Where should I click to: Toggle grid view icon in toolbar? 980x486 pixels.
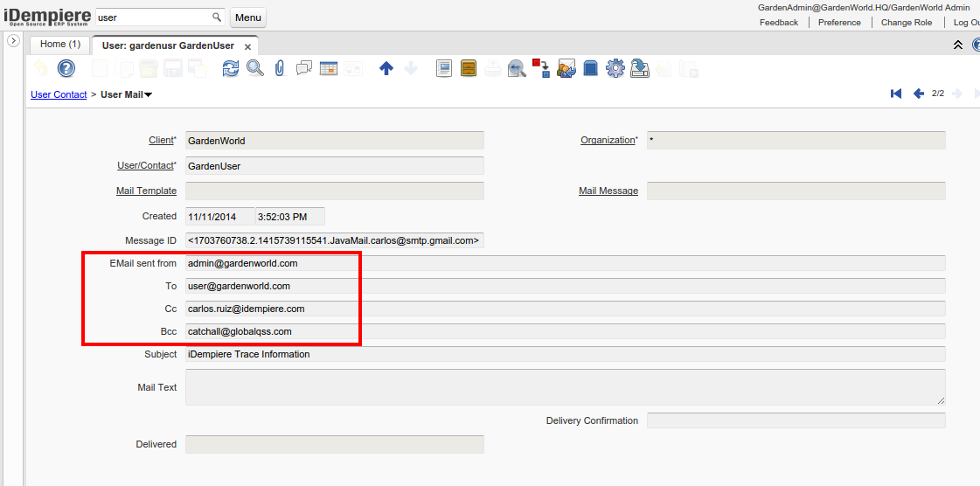(x=329, y=68)
